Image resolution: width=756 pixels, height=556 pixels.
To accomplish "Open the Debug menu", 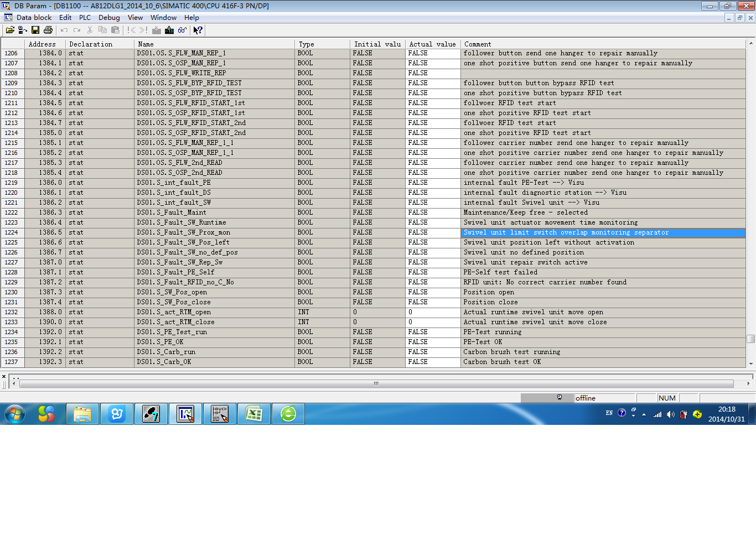I will click(x=109, y=18).
